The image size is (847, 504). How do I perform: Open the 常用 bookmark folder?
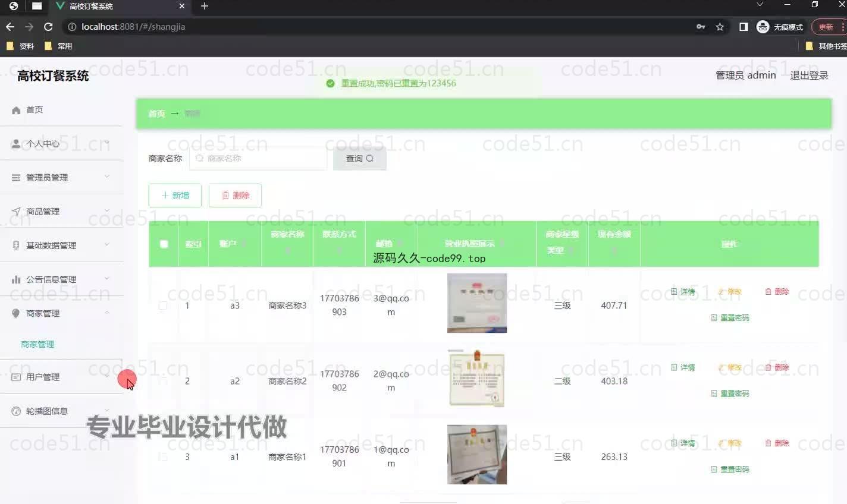point(58,46)
